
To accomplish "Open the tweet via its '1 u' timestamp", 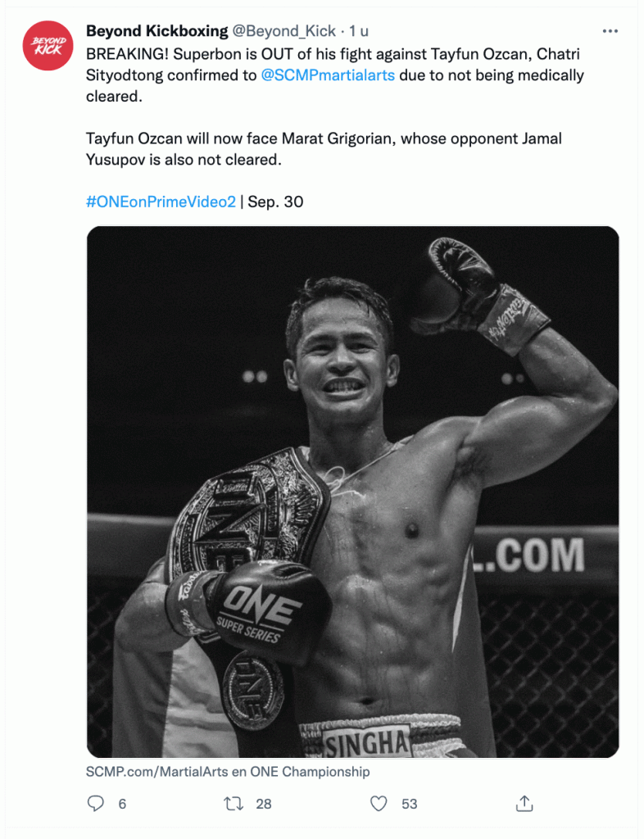I will click(x=359, y=31).
